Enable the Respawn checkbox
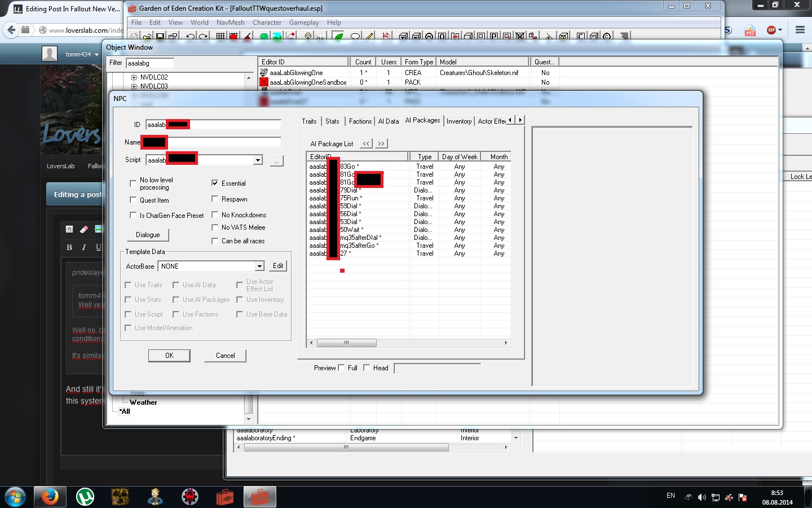The width and height of the screenshot is (812, 508). pyautogui.click(x=215, y=199)
